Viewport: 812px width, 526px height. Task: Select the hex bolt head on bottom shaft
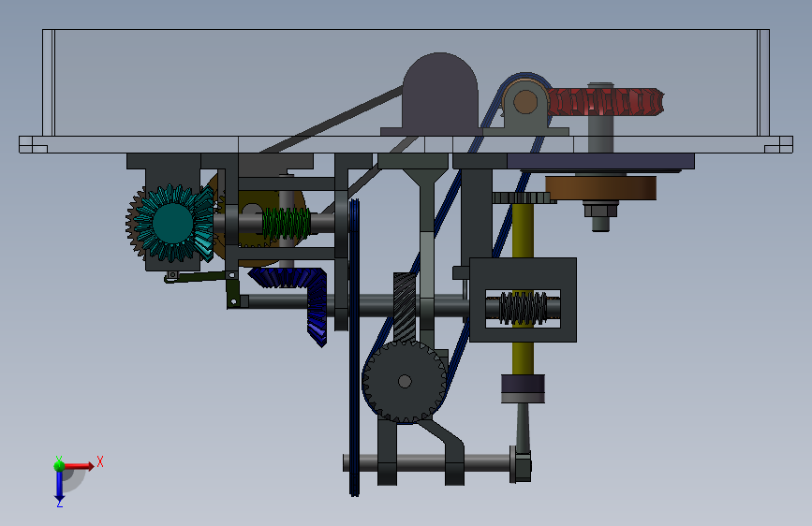[522, 466]
